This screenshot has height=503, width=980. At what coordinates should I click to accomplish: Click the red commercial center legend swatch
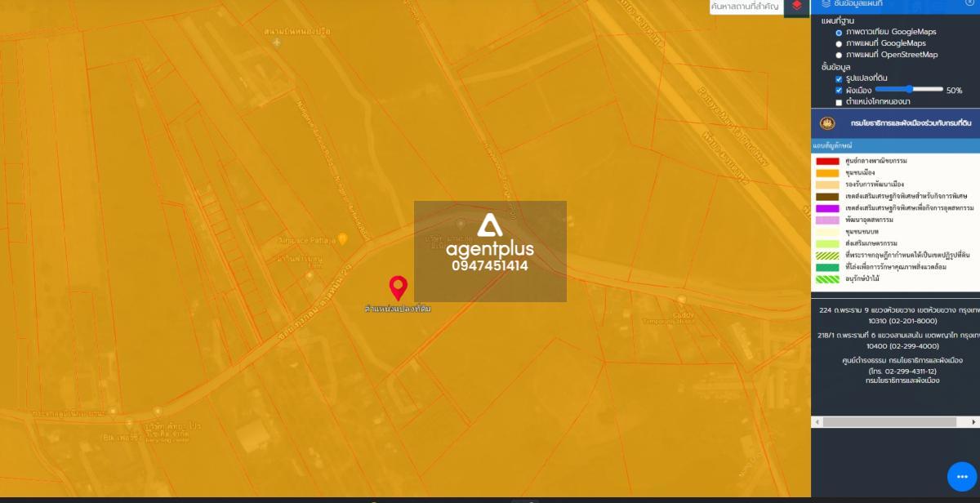pos(827,161)
